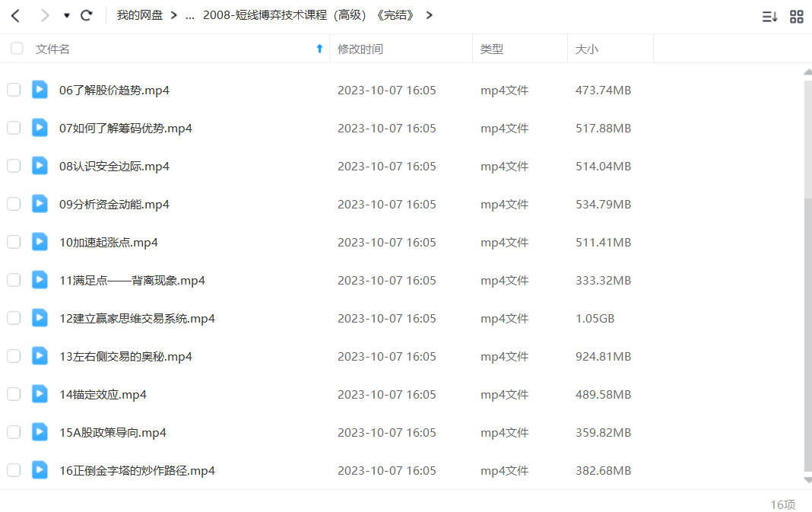Check the box for 11满足点——背离现象.mp4

tap(14, 281)
